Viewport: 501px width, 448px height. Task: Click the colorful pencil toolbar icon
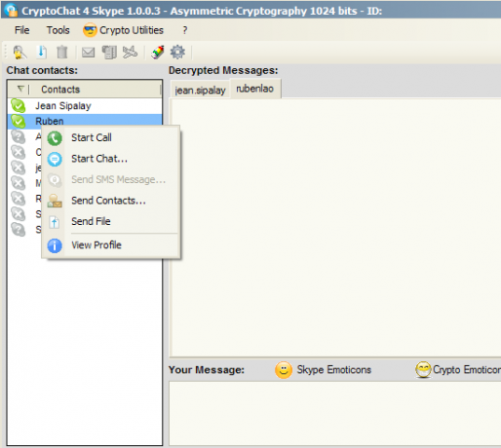click(x=158, y=52)
